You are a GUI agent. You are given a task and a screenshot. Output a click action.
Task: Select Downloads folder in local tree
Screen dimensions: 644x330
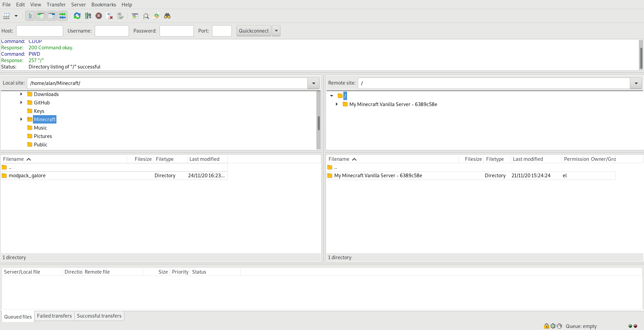(x=46, y=94)
